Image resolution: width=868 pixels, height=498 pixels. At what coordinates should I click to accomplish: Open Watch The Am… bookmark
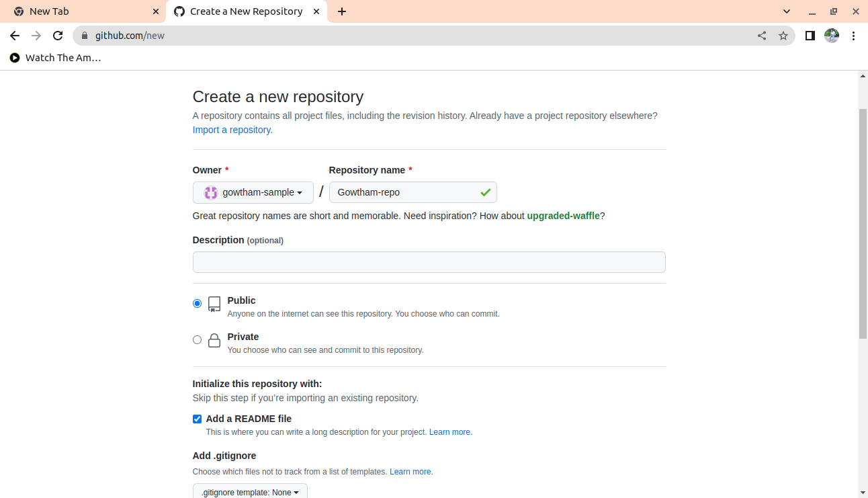(x=56, y=58)
